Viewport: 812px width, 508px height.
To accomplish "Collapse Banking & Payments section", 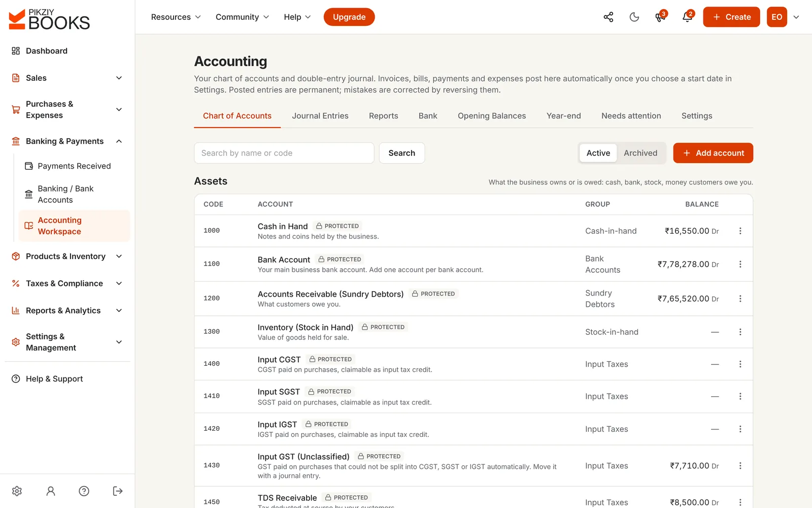I will [66, 141].
